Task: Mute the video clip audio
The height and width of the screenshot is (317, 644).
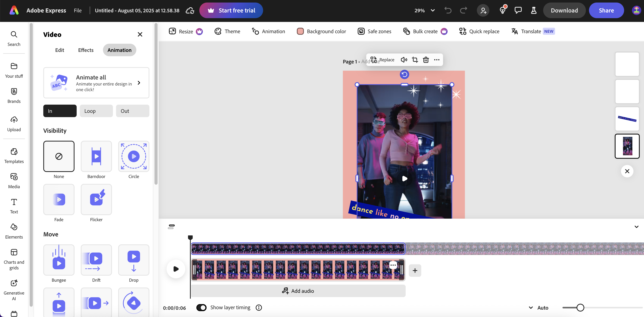Action: tap(404, 60)
